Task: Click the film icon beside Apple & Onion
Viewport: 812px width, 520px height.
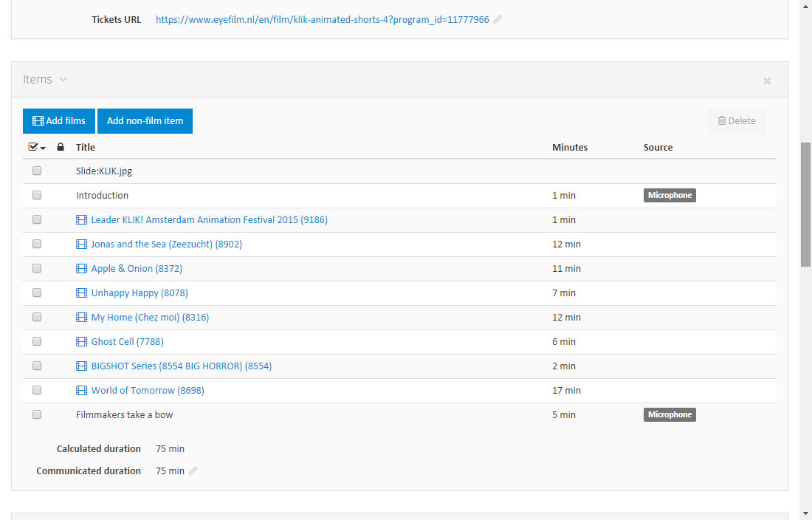Action: 81,269
